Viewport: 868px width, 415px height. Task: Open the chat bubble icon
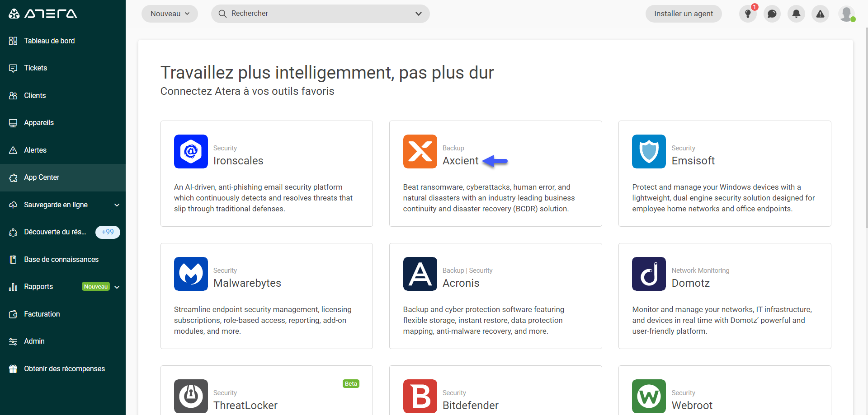tap(772, 14)
